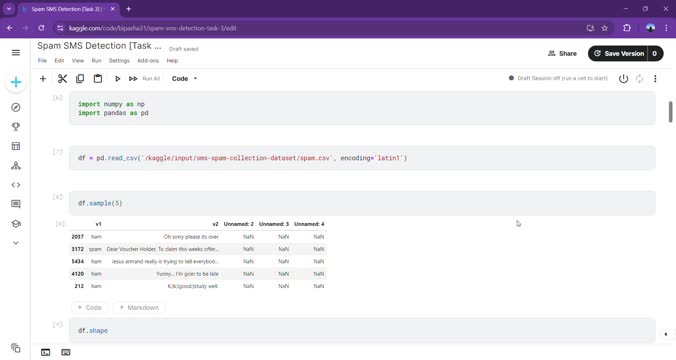Click the scissors cut cell icon
The image size is (676, 360).
click(62, 78)
